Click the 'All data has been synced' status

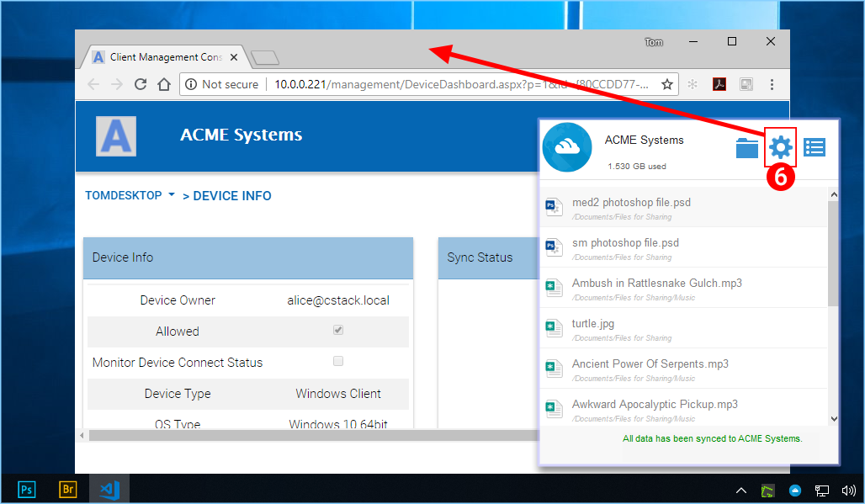(712, 438)
